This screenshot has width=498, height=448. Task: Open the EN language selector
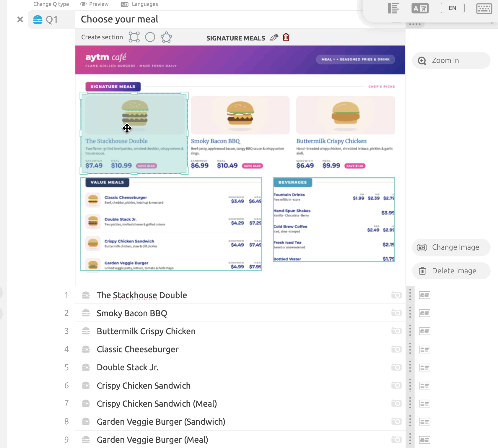(453, 8)
